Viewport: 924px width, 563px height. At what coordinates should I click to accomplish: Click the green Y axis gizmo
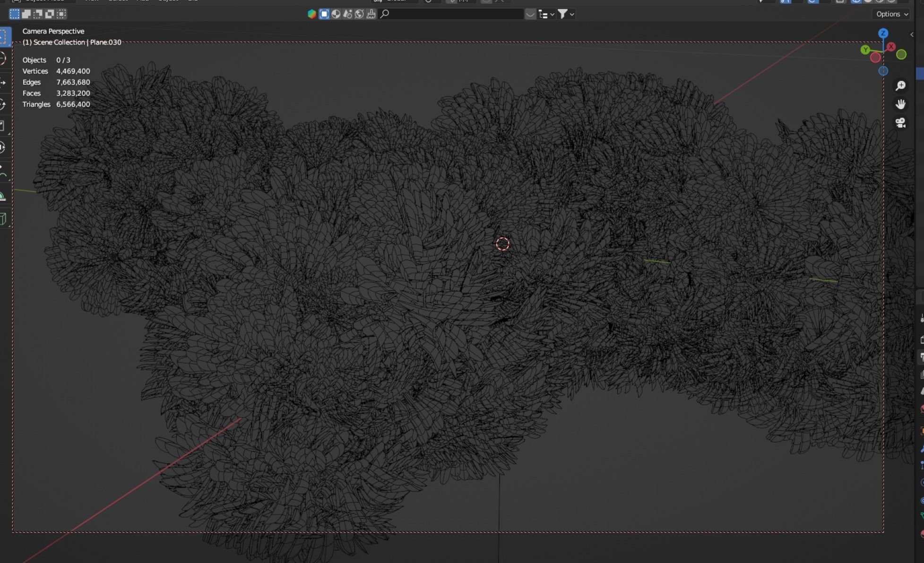(865, 50)
